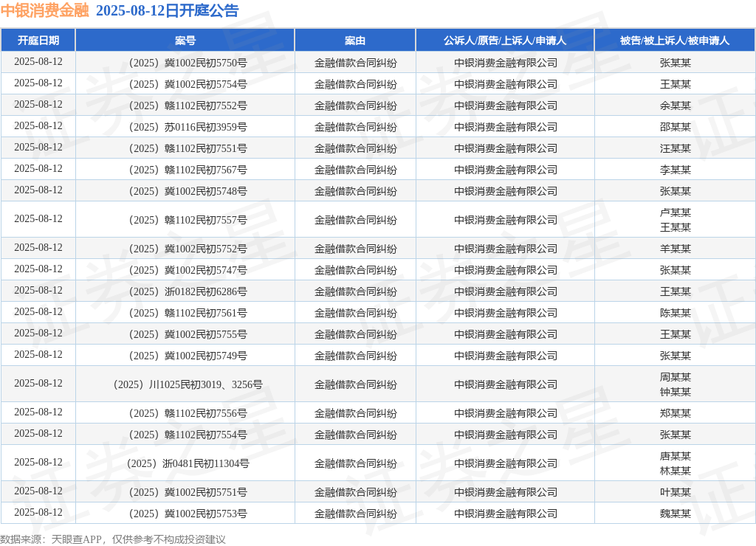Image resolution: width=756 pixels, height=546 pixels.
Task: Click defendant 羊某某
Action: click(675, 249)
